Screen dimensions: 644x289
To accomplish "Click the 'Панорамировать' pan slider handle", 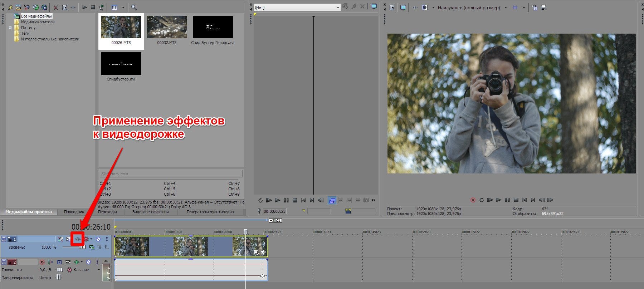I will [x=59, y=277].
